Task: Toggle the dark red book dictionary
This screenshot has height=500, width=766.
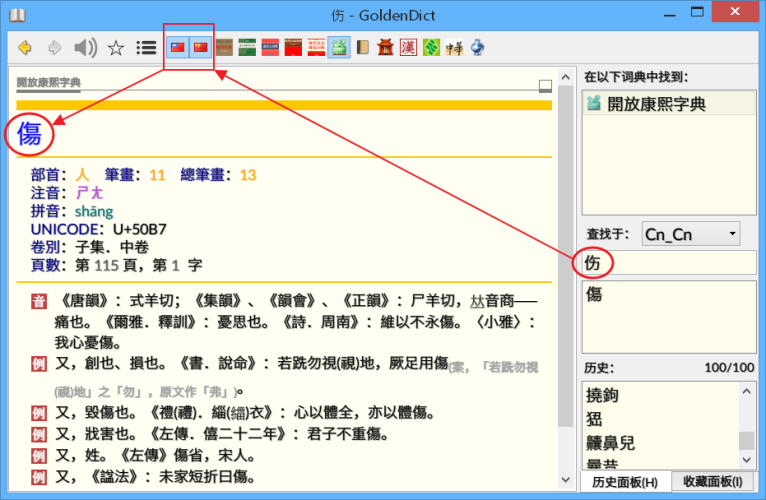Action: [x=293, y=48]
